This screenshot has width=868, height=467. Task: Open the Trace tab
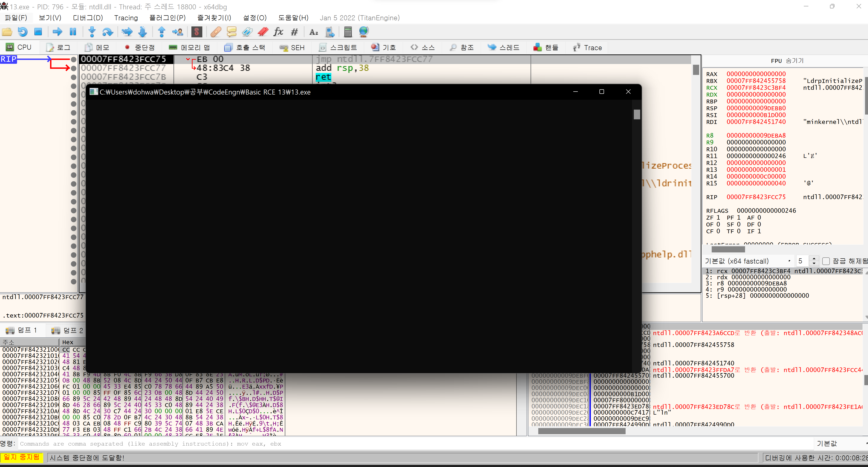tap(588, 48)
